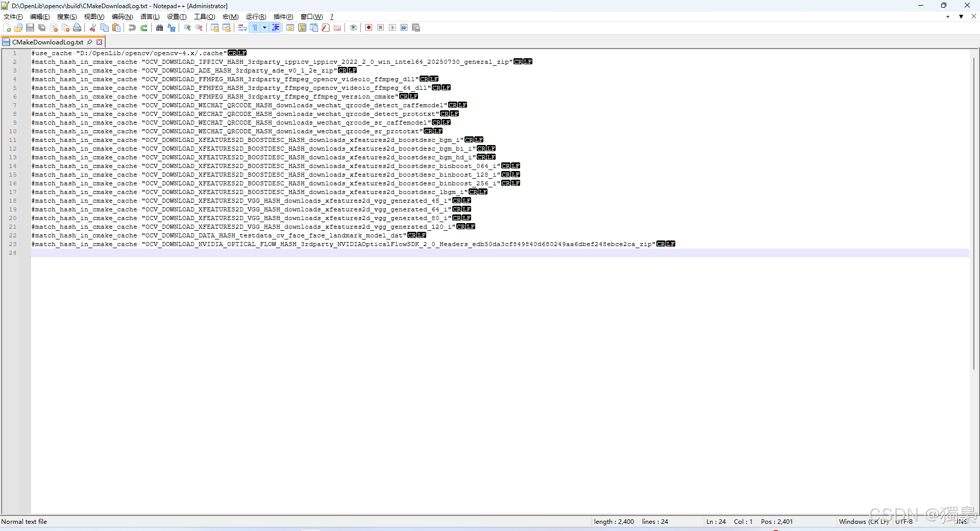Screen dimensions: 980x531
Task: Click line number 12 in margin
Action: click(x=12, y=149)
